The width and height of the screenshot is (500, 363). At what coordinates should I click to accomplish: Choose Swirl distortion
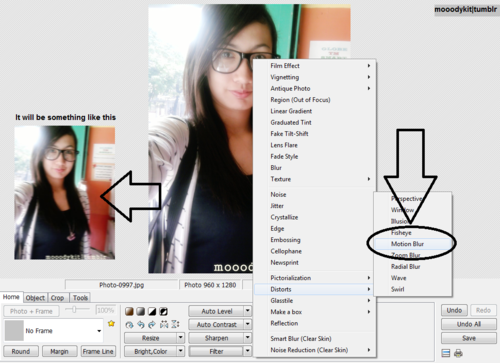413,289
